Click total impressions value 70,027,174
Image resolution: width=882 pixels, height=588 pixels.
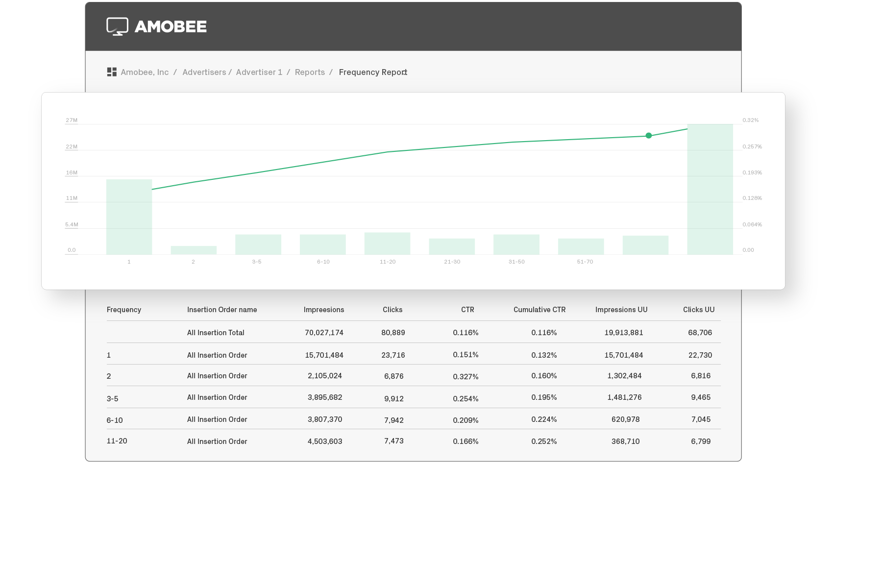[x=324, y=333]
